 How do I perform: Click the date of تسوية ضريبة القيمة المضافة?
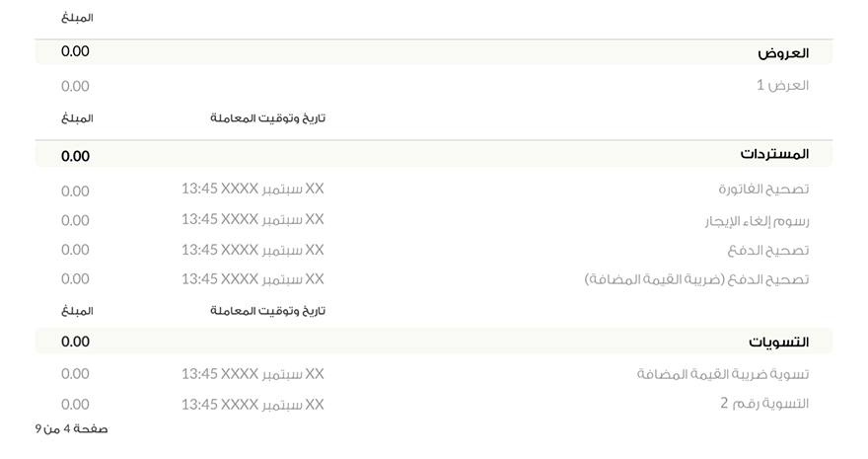click(x=253, y=374)
